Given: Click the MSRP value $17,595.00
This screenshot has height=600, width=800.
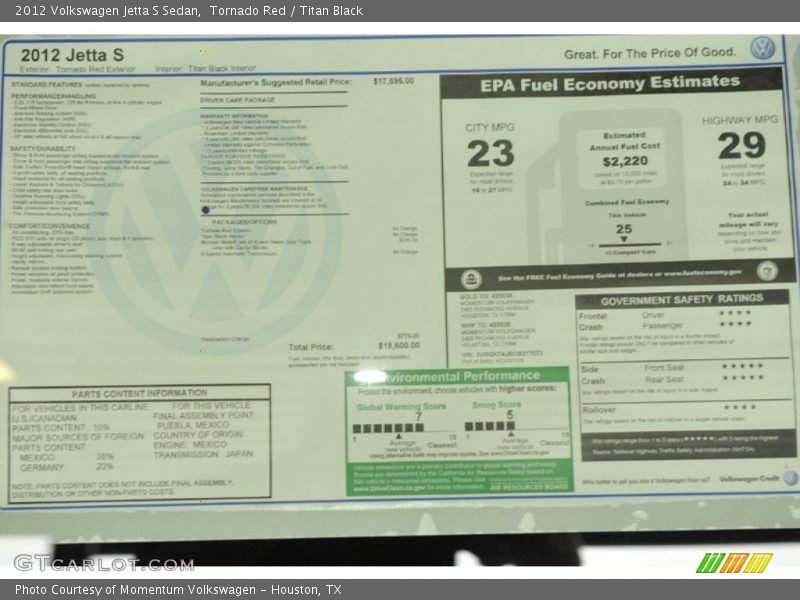Looking at the screenshot, I should pyautogui.click(x=393, y=81).
